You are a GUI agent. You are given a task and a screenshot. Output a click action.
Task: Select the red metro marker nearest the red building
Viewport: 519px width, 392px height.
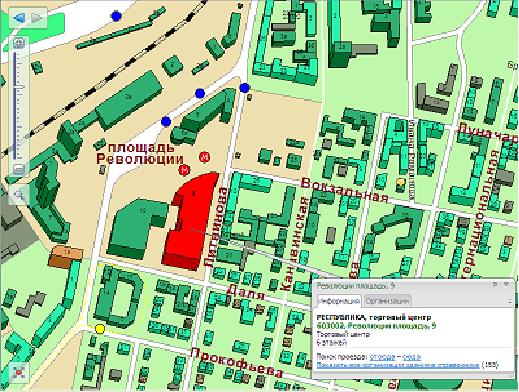[x=184, y=170]
